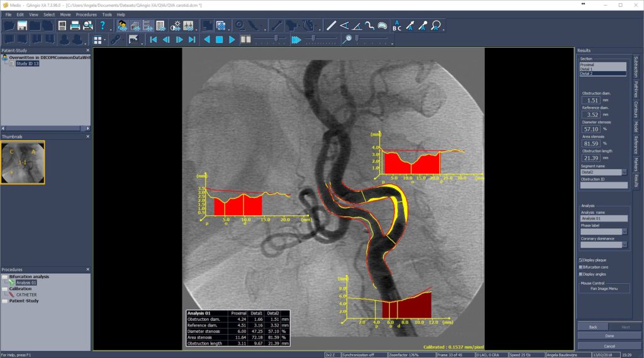The width and height of the screenshot is (644, 358).
Task: Enable the Display angles checkbox
Action: [580, 274]
